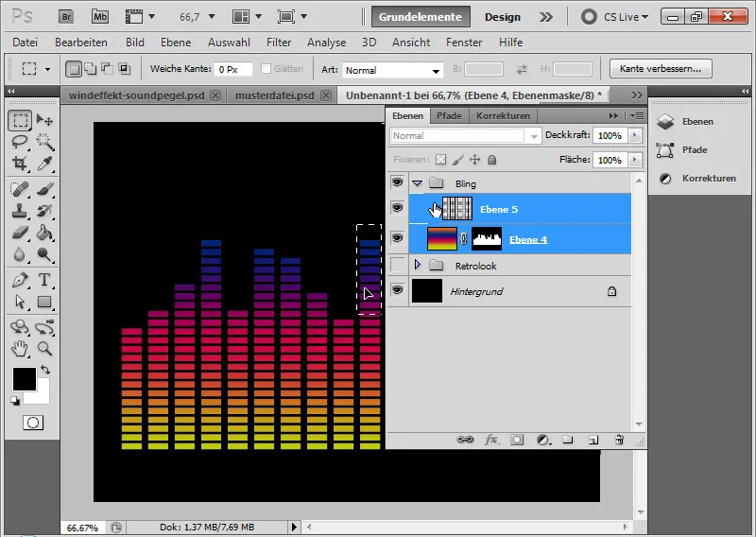
Task: Collapse the Bling group
Action: pyautogui.click(x=417, y=183)
